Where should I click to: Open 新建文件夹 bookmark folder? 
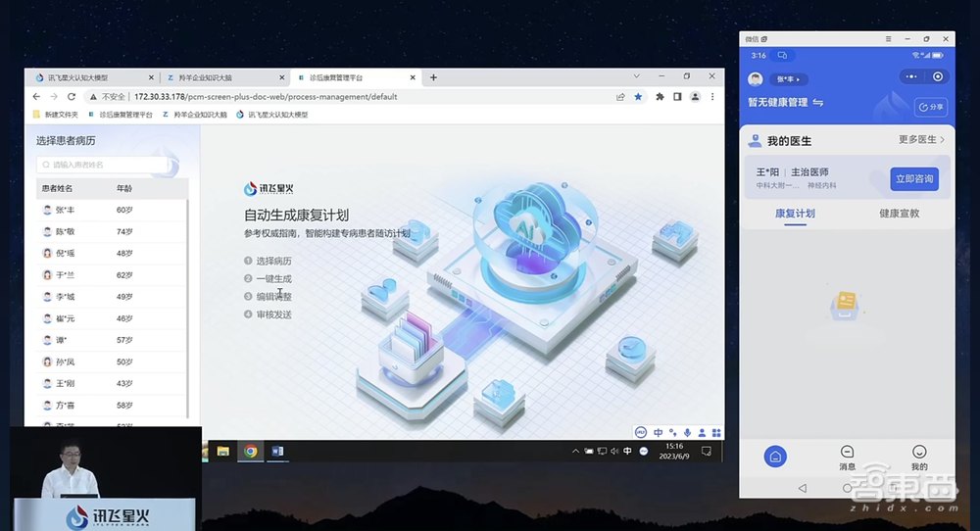56,115
